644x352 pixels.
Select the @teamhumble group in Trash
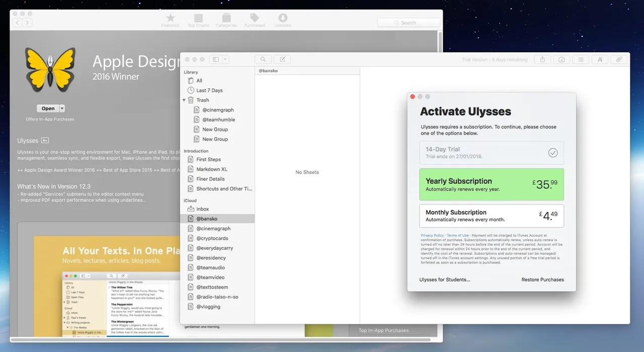coord(217,119)
